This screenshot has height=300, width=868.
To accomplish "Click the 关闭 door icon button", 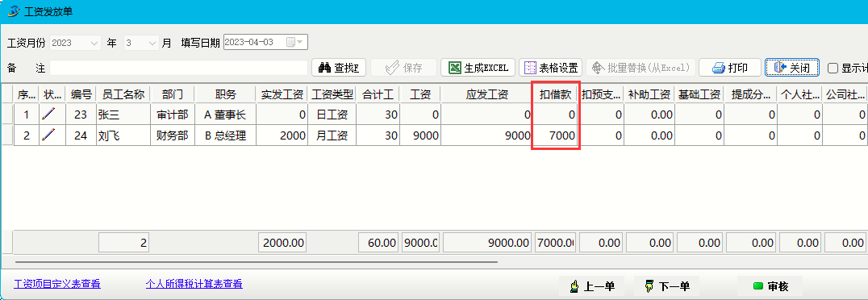I will (792, 68).
